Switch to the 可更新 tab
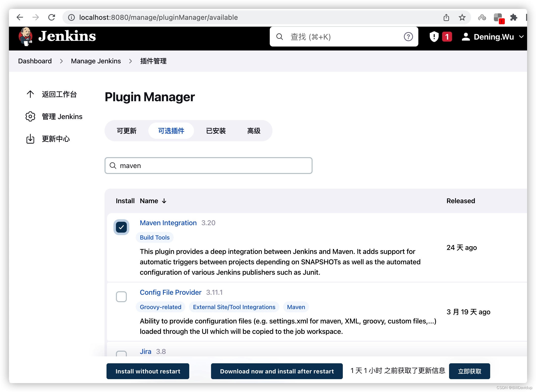 (127, 131)
